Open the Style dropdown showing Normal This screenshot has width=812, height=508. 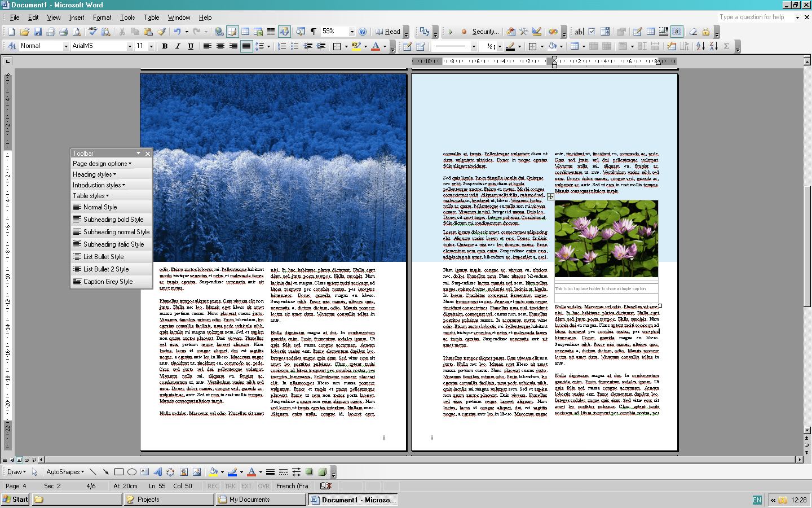(65, 46)
